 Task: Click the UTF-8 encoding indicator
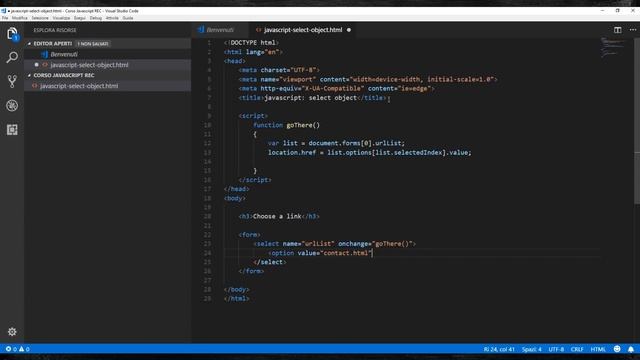(x=556, y=349)
